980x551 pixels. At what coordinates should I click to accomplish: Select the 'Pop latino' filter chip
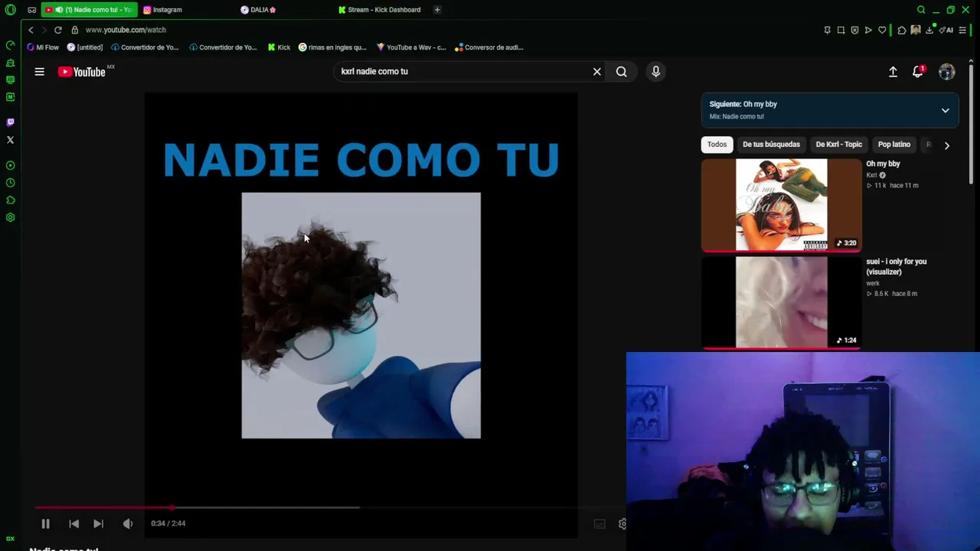pyautogui.click(x=894, y=145)
